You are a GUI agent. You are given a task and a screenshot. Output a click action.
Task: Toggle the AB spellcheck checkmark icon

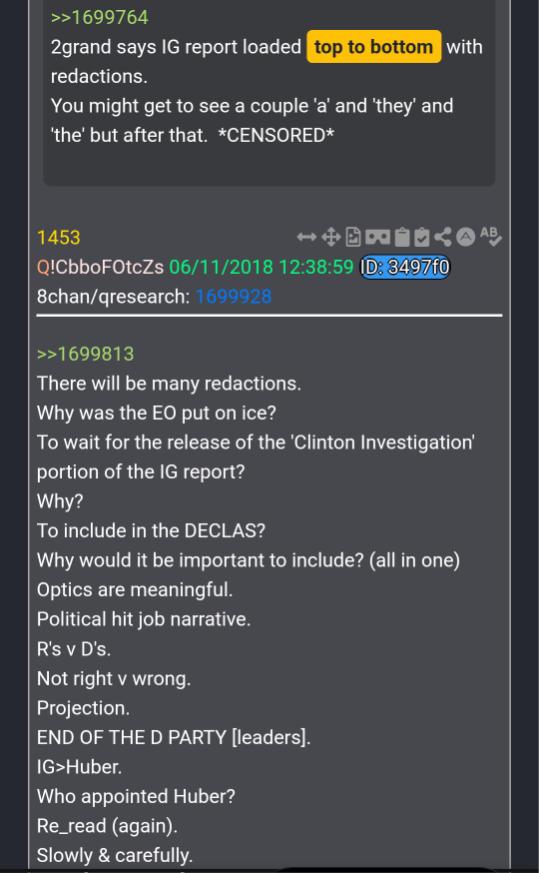coord(491,236)
